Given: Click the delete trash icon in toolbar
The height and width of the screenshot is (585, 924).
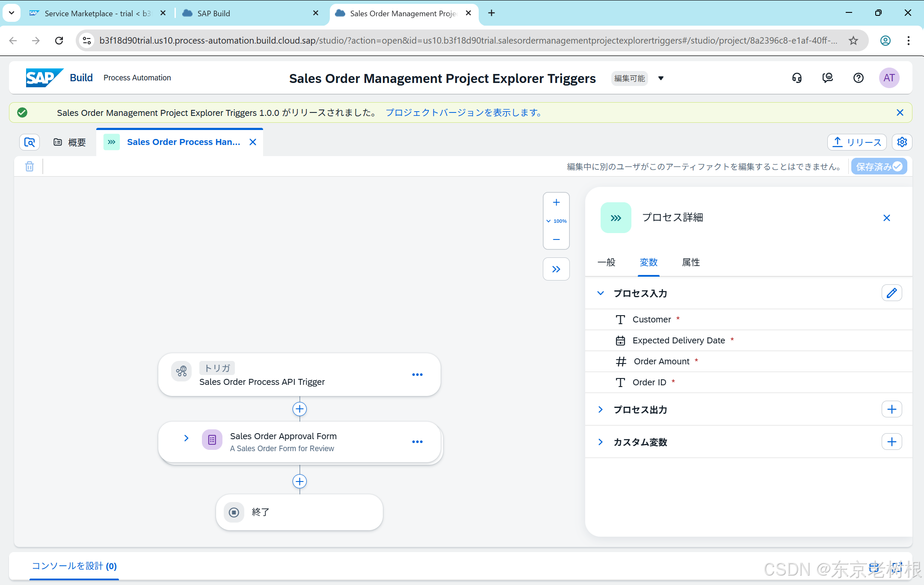Looking at the screenshot, I should click(x=30, y=166).
